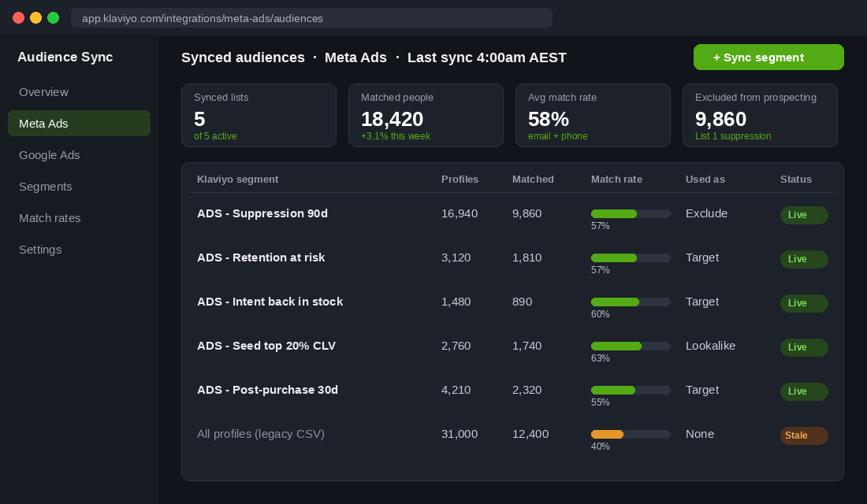The height and width of the screenshot is (504, 867).
Task: Click Live badge for Retention at risk
Action: [804, 259]
